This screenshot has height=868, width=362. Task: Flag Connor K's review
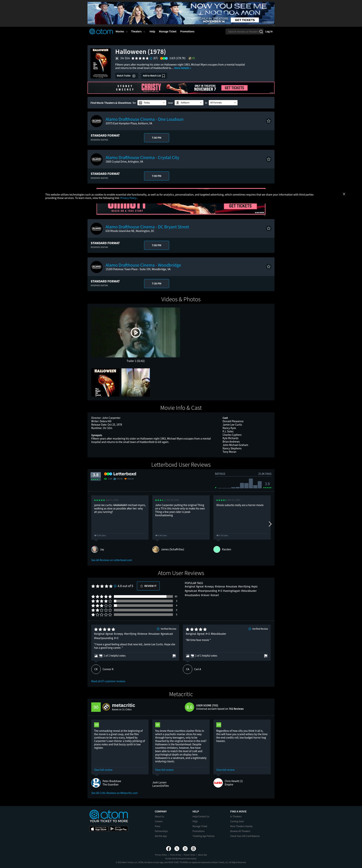click(x=174, y=656)
